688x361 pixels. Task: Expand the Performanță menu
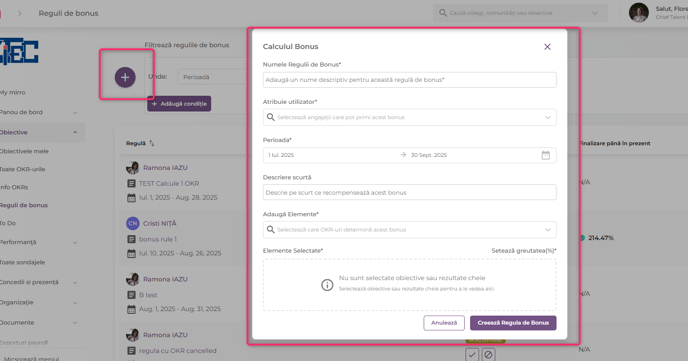coord(75,243)
